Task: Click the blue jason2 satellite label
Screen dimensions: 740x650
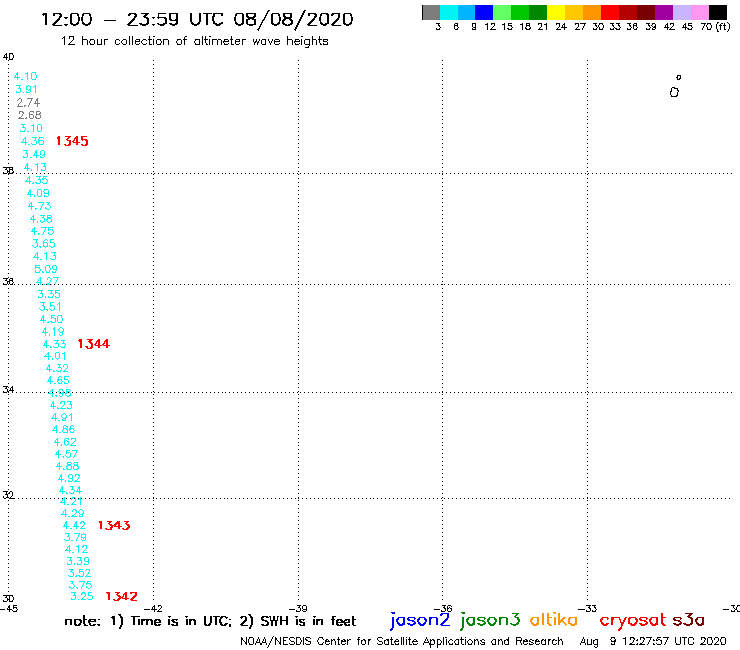Action: (420, 620)
